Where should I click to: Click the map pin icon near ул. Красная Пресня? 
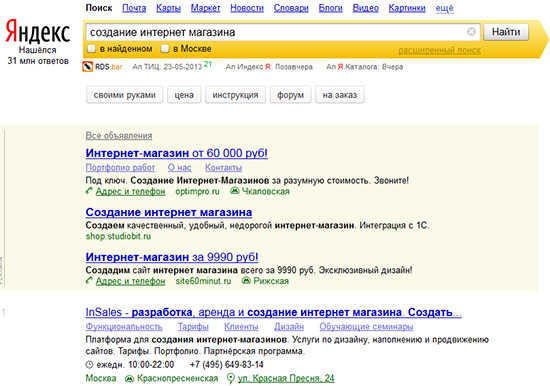[x=230, y=379]
